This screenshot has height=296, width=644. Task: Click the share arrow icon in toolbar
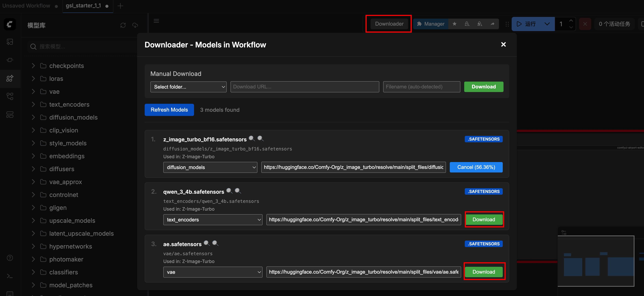click(492, 24)
